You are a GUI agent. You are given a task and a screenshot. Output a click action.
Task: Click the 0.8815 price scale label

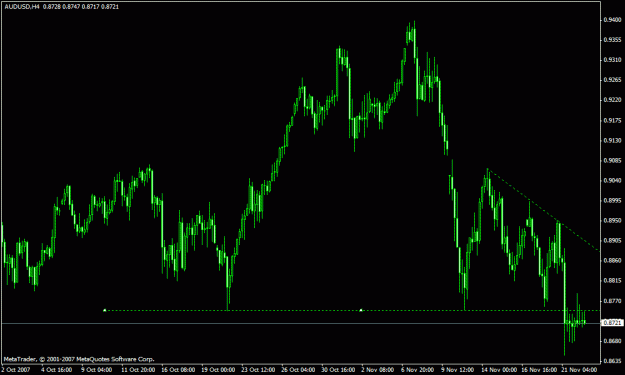(612, 281)
